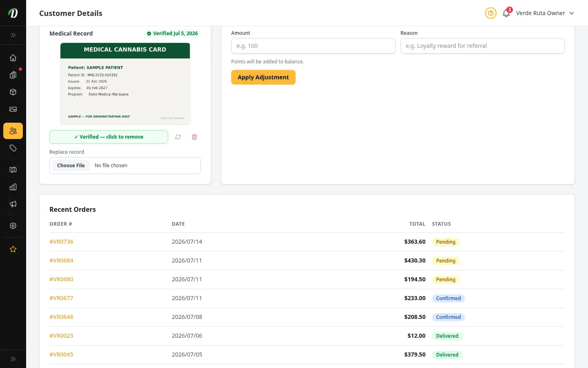Click the $194.50 total
This screenshot has width=588, height=368.
[415, 279]
